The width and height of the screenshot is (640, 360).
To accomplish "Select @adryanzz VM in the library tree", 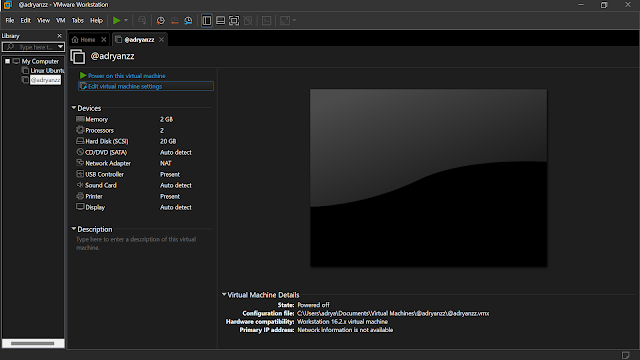I will click(45, 80).
